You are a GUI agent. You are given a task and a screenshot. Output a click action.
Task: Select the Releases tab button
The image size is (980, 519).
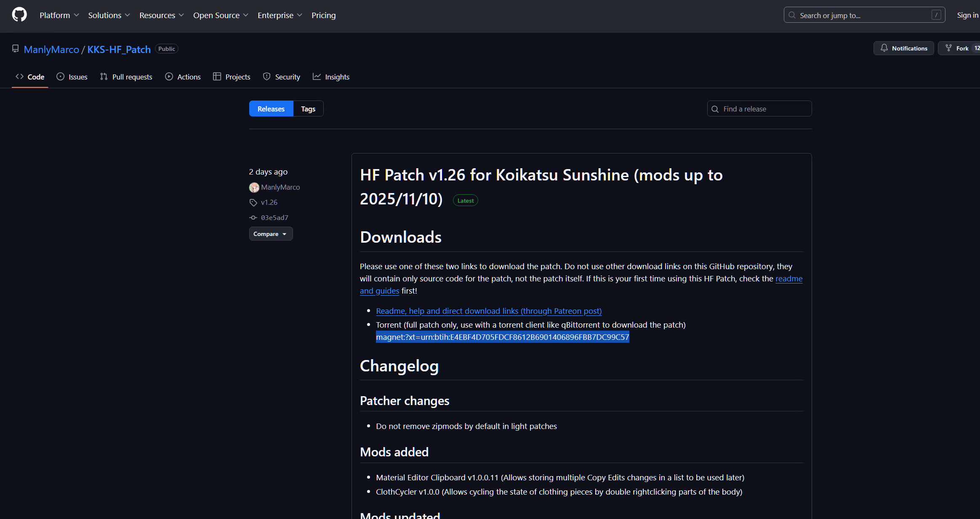[x=271, y=109]
